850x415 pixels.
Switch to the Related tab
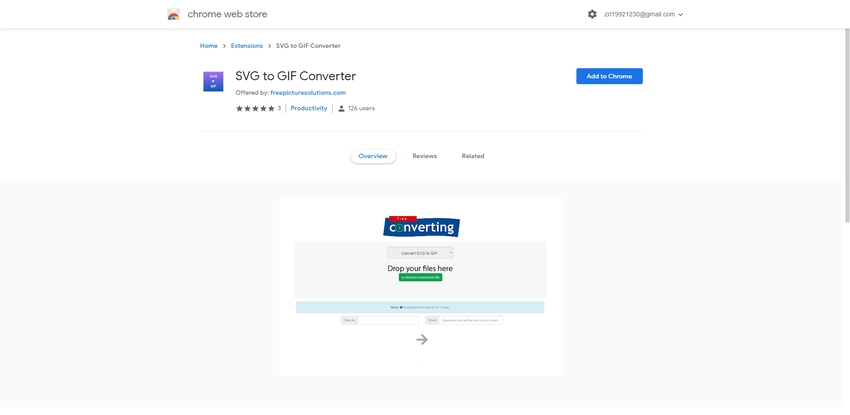473,156
